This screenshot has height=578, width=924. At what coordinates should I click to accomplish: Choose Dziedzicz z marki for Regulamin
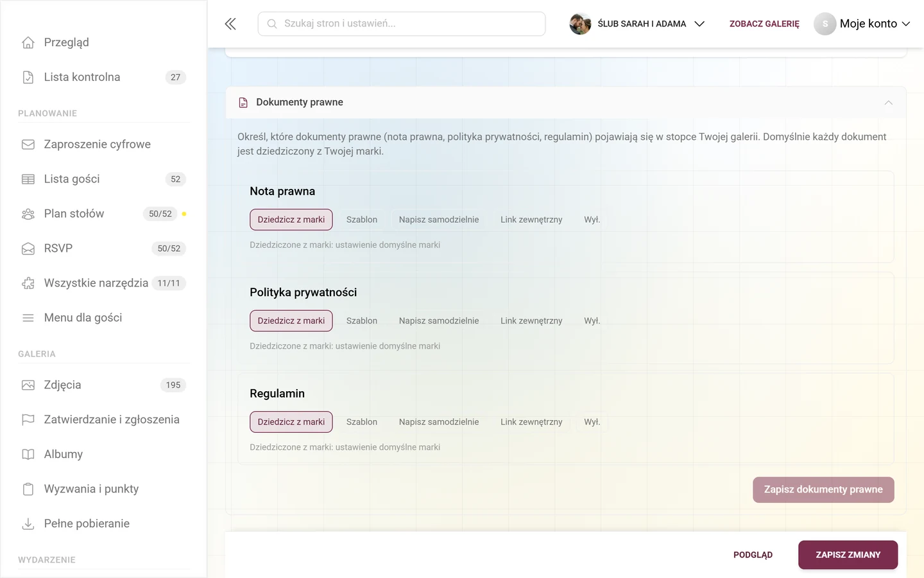291,422
